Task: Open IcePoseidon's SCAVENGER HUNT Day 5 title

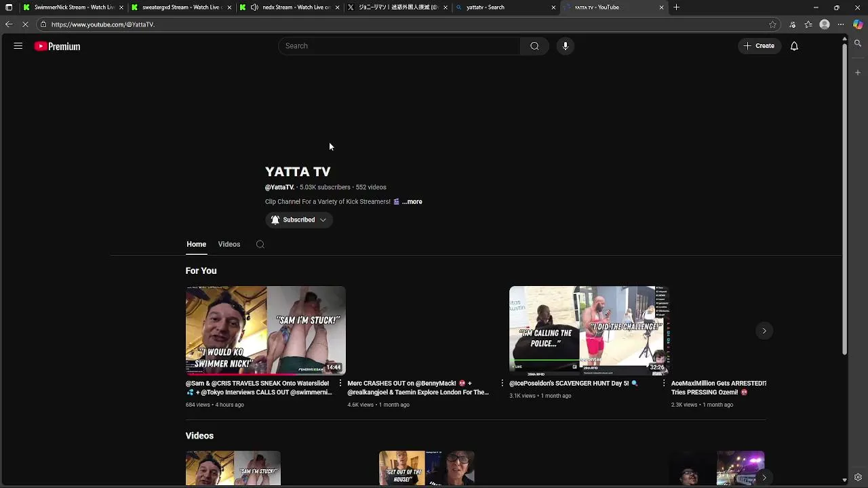Action: pyautogui.click(x=574, y=384)
